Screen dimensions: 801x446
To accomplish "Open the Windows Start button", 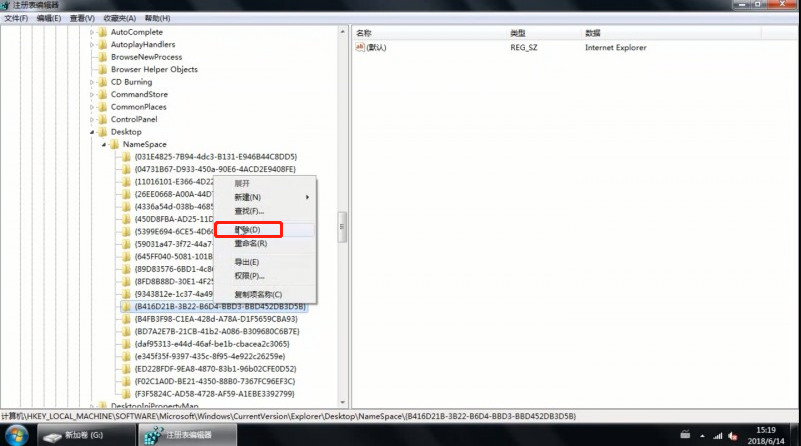I will point(13,435).
